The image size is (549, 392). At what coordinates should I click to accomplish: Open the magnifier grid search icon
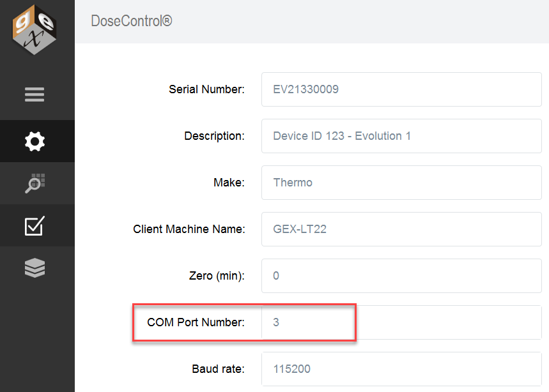tap(35, 183)
